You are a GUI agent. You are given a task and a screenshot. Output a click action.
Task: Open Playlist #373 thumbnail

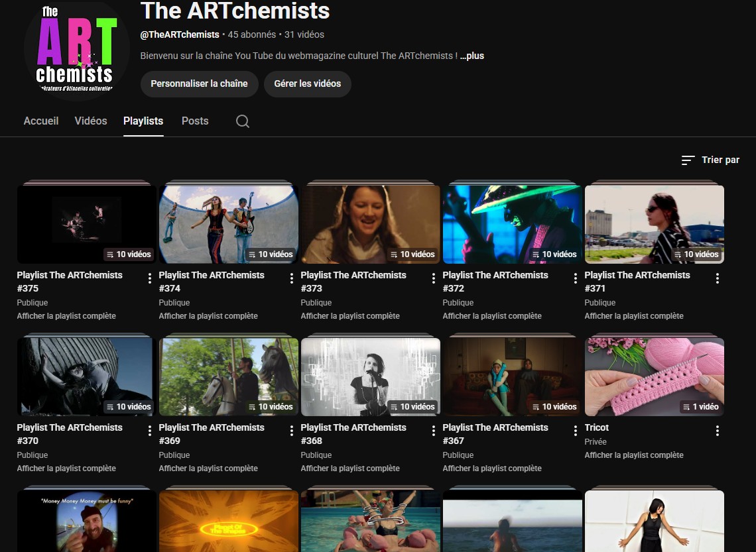coord(370,224)
